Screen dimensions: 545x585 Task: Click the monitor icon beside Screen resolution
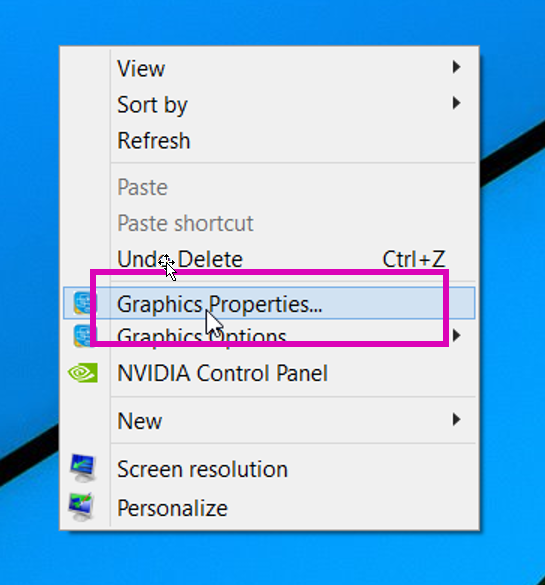83,468
